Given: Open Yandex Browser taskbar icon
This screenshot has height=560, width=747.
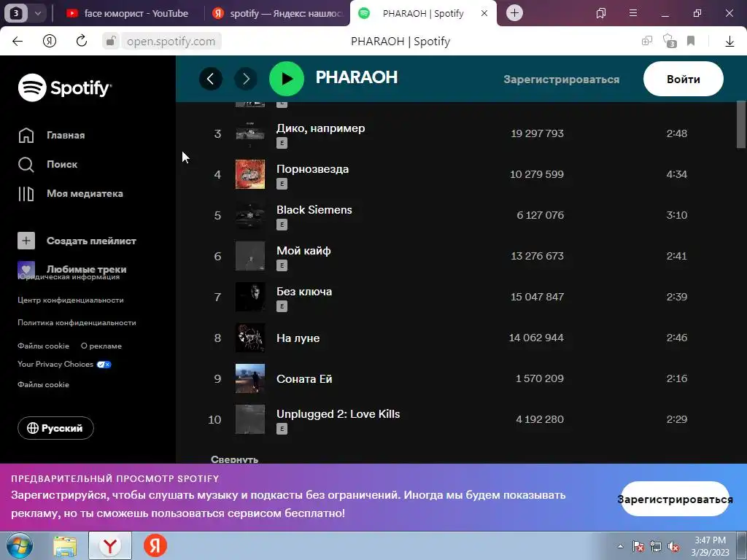Looking at the screenshot, I should pyautogui.click(x=110, y=545).
